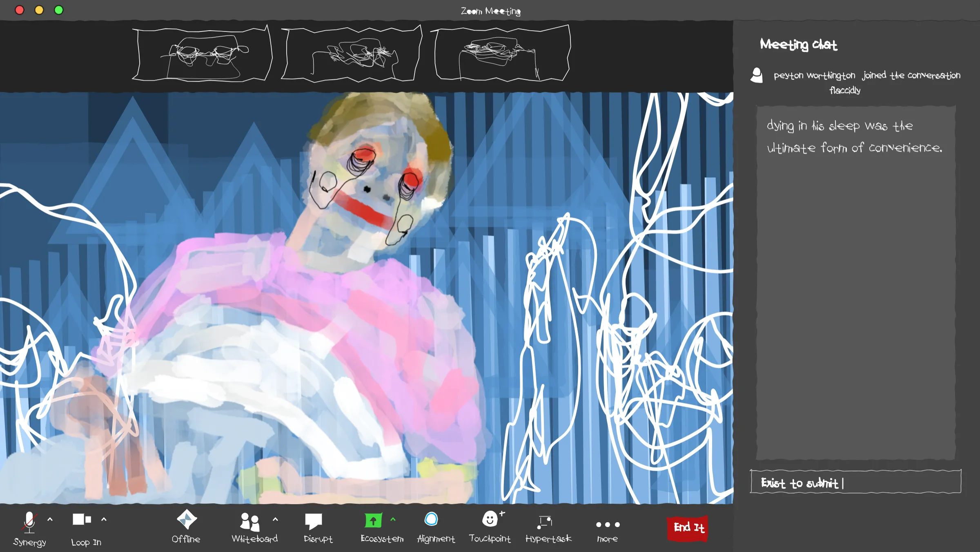Maximize the window with green button
980x552 pixels.
[58, 10]
